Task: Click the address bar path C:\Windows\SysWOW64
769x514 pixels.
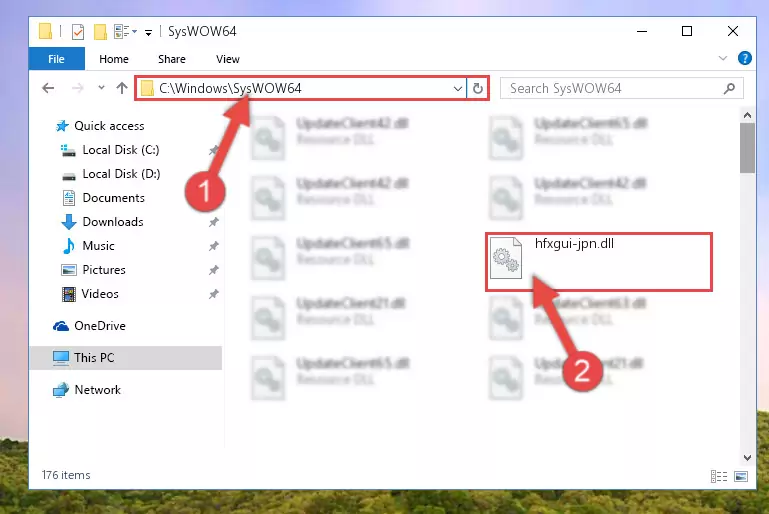Action: pyautogui.click(x=230, y=88)
